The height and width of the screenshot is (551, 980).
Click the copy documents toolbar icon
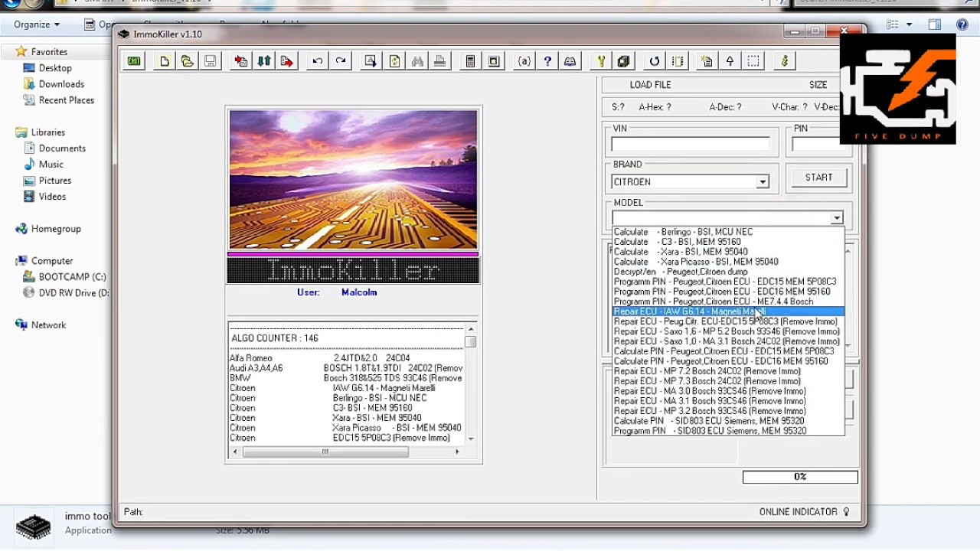[707, 61]
